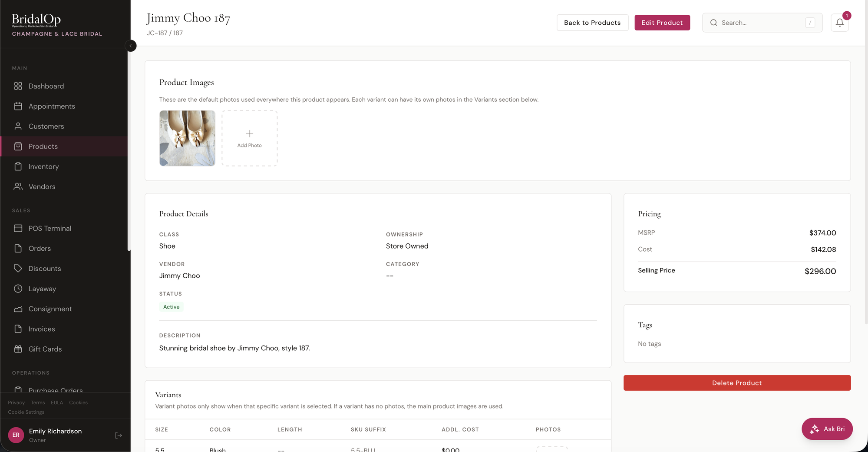Open notifications bell

840,23
